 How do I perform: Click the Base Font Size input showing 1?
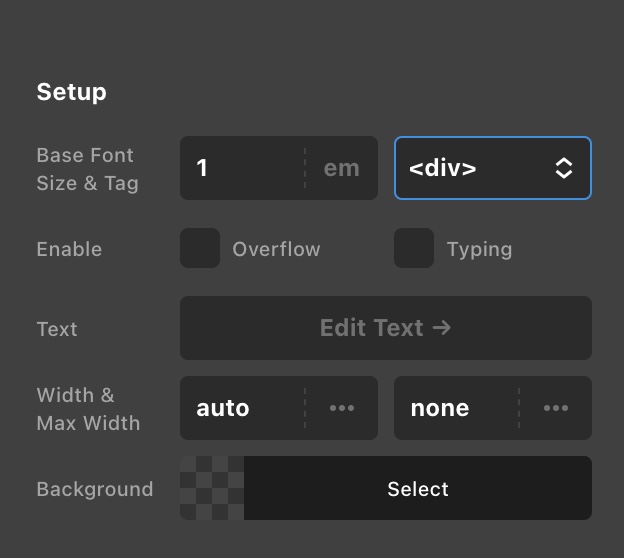tap(240, 168)
